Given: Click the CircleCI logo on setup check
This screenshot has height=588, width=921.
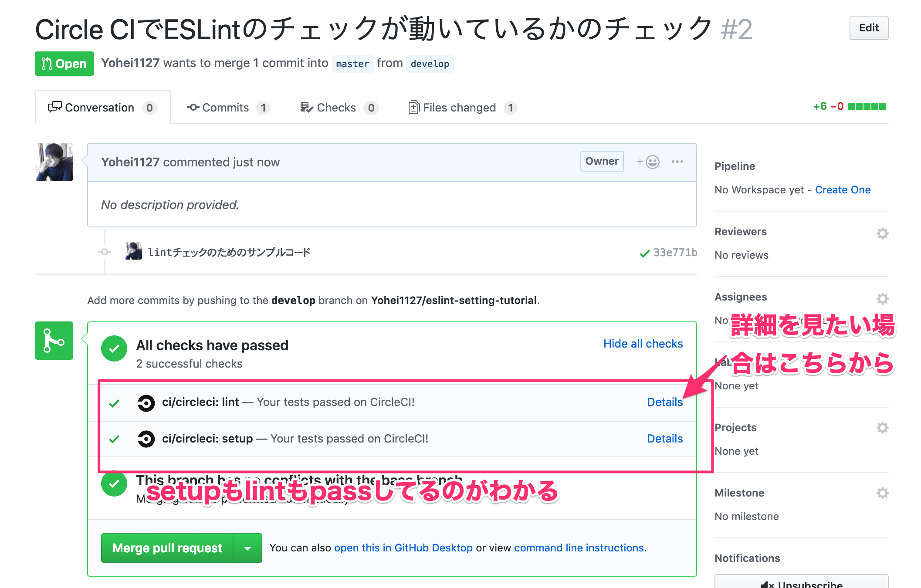Looking at the screenshot, I should click(x=146, y=439).
